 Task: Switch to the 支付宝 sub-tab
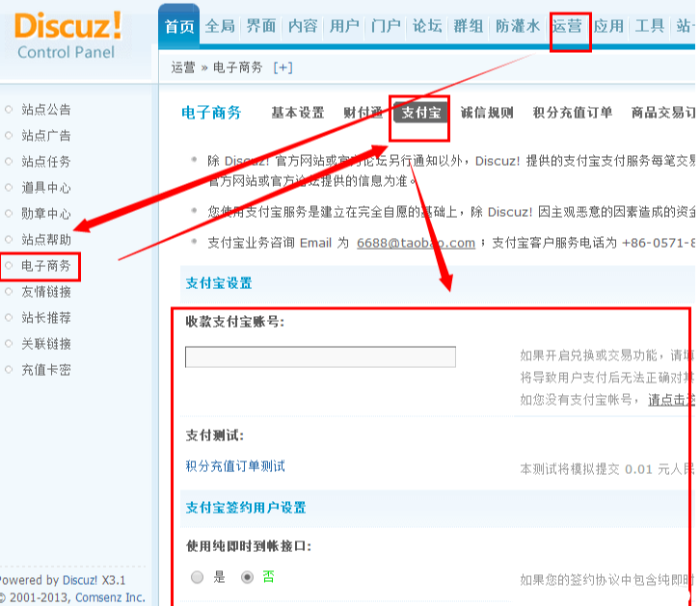pyautogui.click(x=420, y=113)
